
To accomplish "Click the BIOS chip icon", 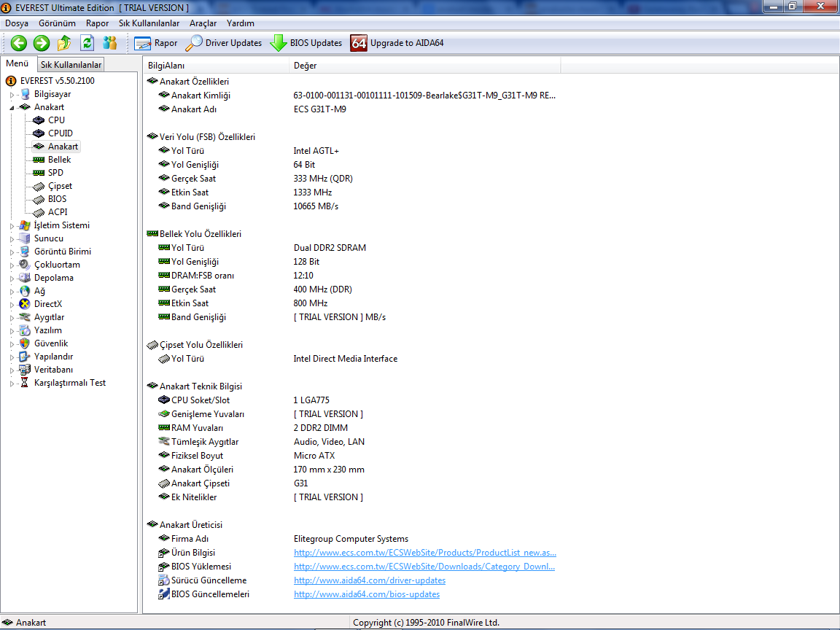I will tap(39, 199).
